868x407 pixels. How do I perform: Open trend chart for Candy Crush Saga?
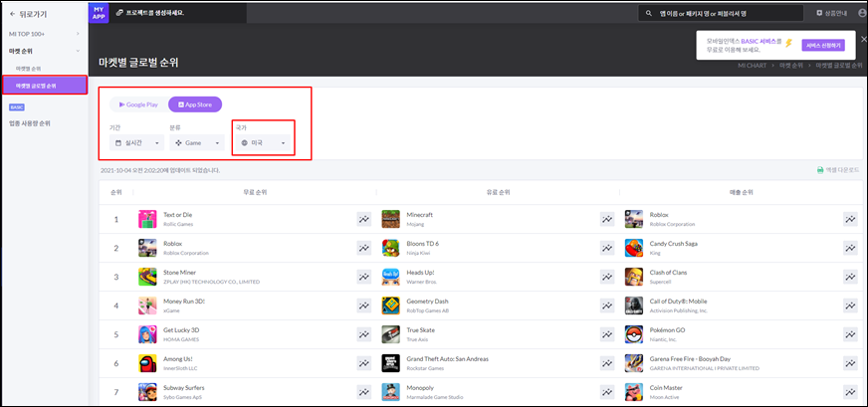click(850, 248)
